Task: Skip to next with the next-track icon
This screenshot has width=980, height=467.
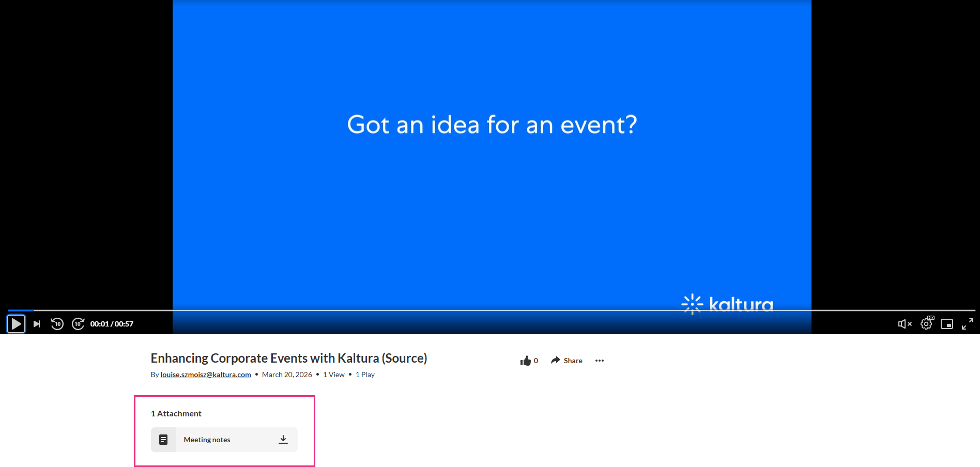Action: [37, 324]
